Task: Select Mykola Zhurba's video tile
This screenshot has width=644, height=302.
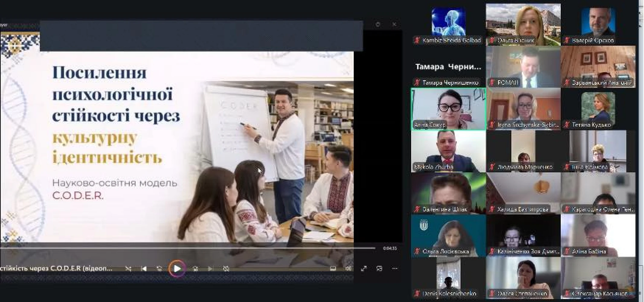Action: point(448,151)
